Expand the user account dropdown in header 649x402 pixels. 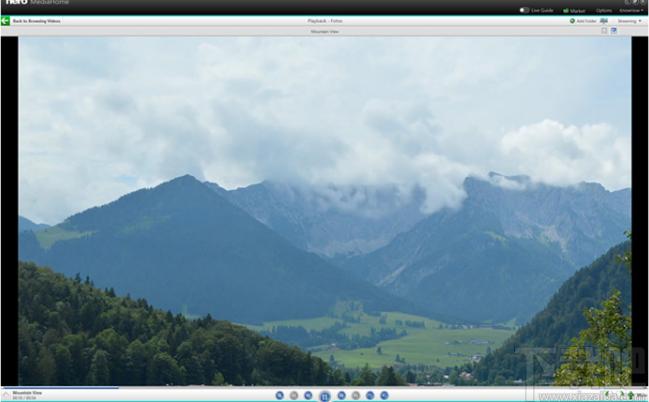pos(631,10)
